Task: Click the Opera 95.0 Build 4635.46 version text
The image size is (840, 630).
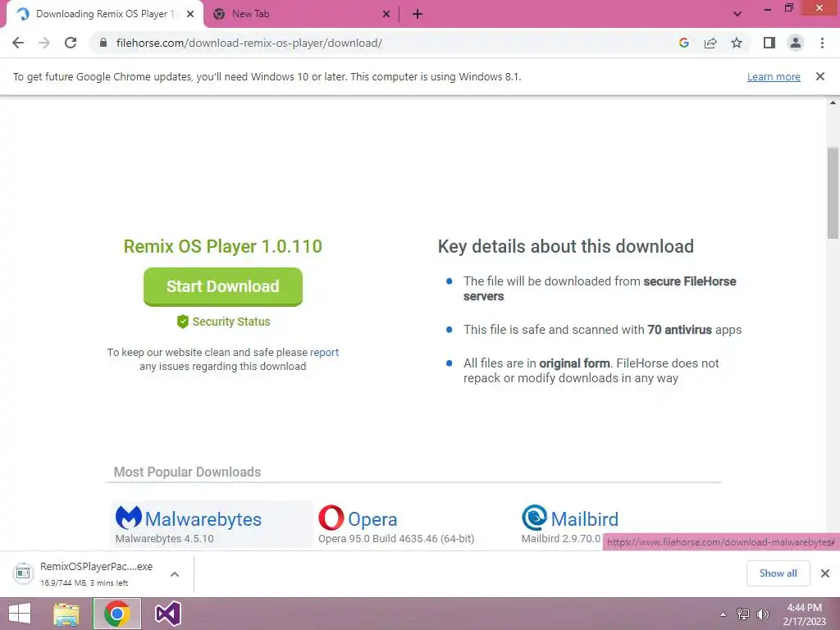Action: 396,538
